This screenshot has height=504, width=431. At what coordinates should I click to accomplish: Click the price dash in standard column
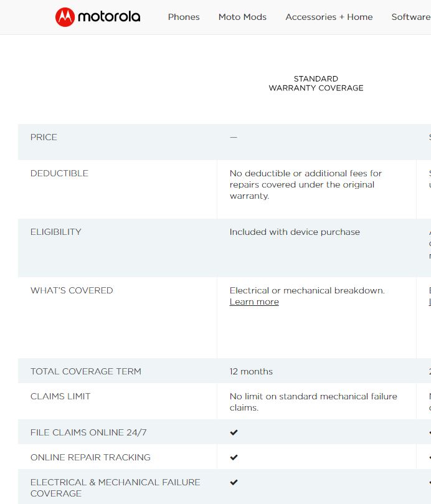(x=234, y=137)
